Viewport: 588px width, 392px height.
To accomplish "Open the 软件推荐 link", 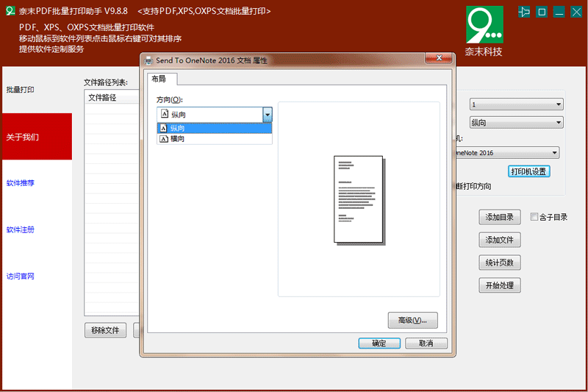I will 21,183.
